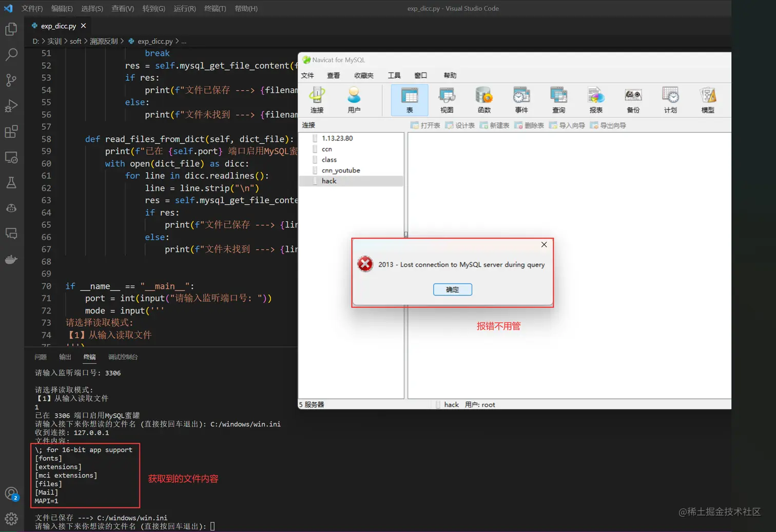The height and width of the screenshot is (532, 776).
Task: Click the 函数 toolbar icon in Navicat
Action: pos(484,100)
